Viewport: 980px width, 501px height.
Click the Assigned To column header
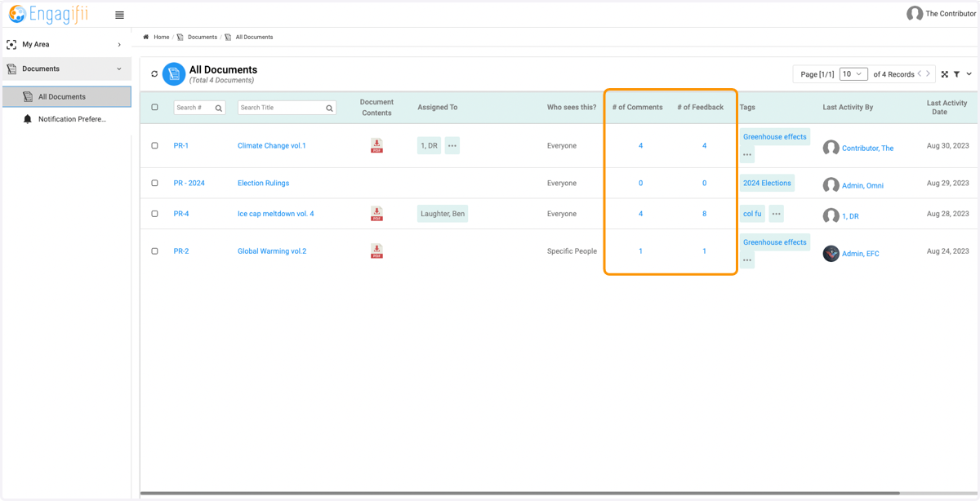[x=438, y=108]
